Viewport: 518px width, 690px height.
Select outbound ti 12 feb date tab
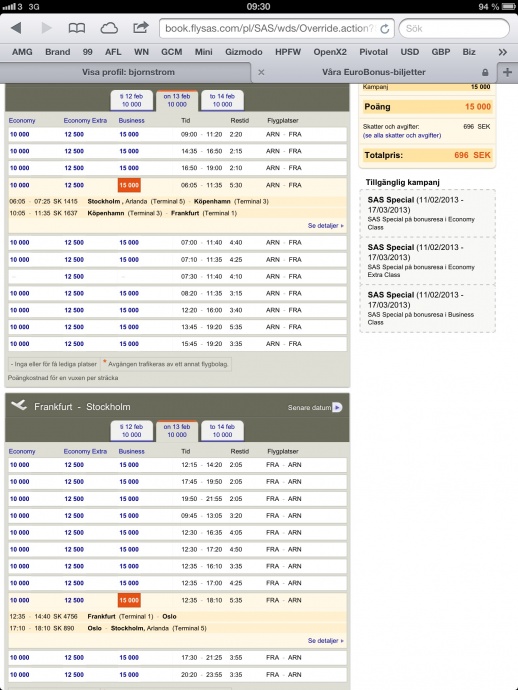(x=132, y=100)
